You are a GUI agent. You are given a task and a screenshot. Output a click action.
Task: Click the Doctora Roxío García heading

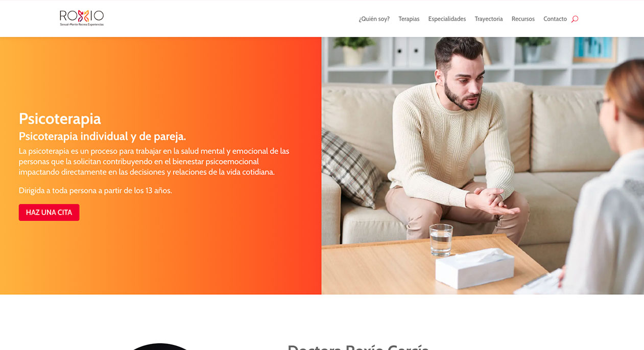(x=358, y=347)
